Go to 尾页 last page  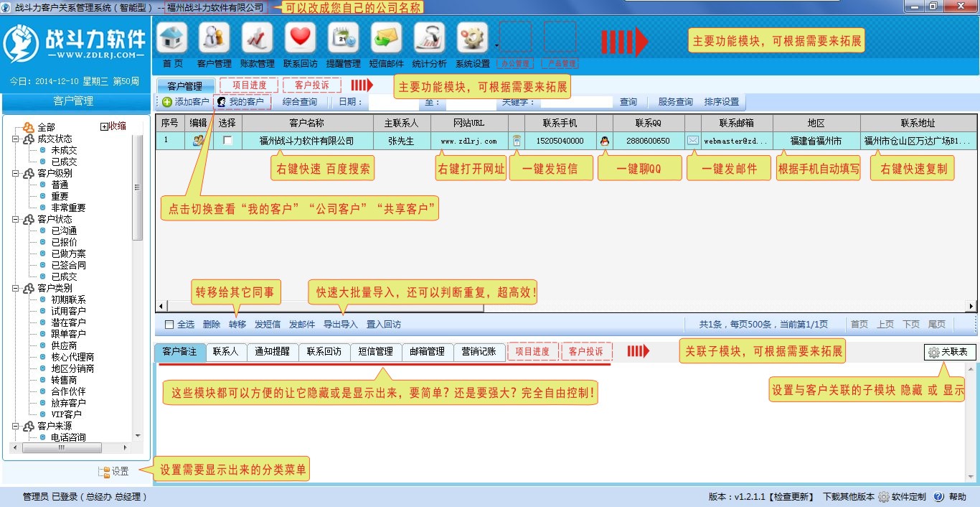[937, 325]
